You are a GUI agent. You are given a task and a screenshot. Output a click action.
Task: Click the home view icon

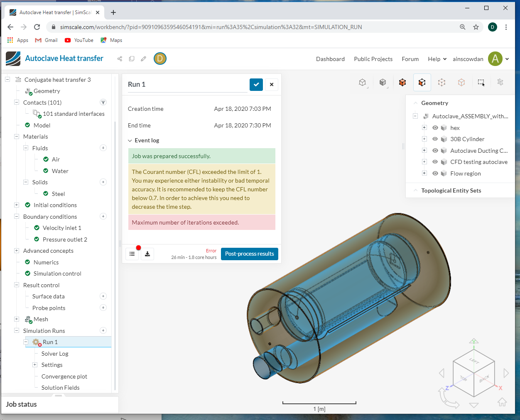click(x=502, y=402)
